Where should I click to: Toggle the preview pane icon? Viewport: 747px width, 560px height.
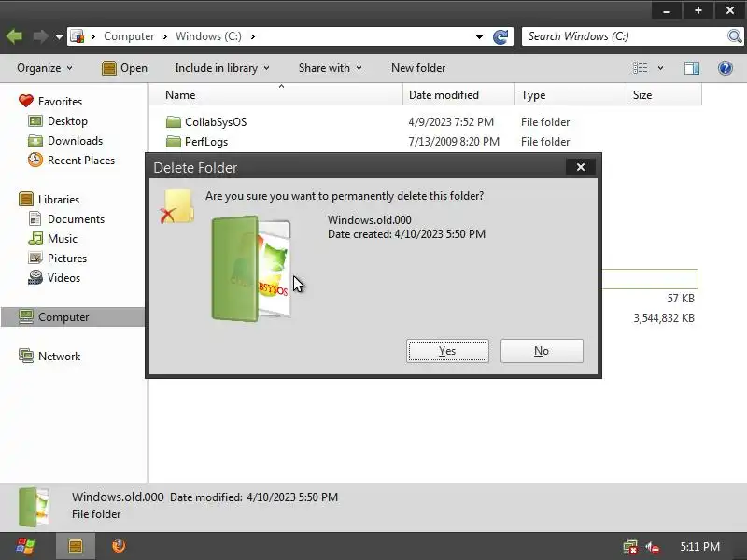(692, 68)
